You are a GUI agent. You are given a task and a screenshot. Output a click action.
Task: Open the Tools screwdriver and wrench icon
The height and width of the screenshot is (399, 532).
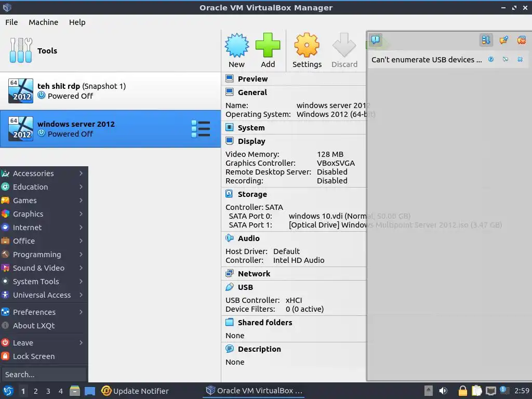[21, 50]
